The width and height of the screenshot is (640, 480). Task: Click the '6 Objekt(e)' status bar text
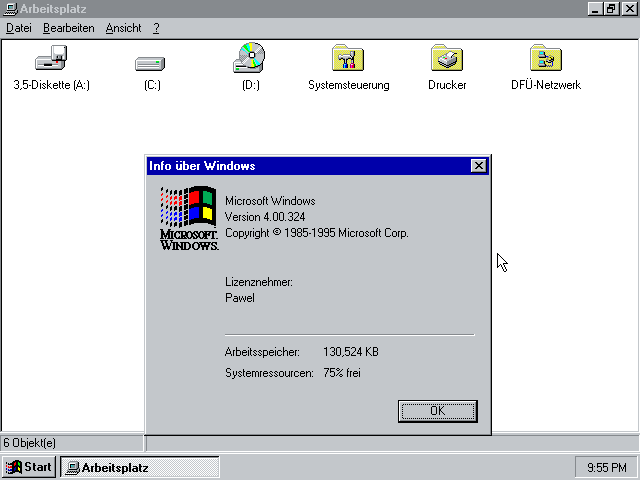click(29, 443)
